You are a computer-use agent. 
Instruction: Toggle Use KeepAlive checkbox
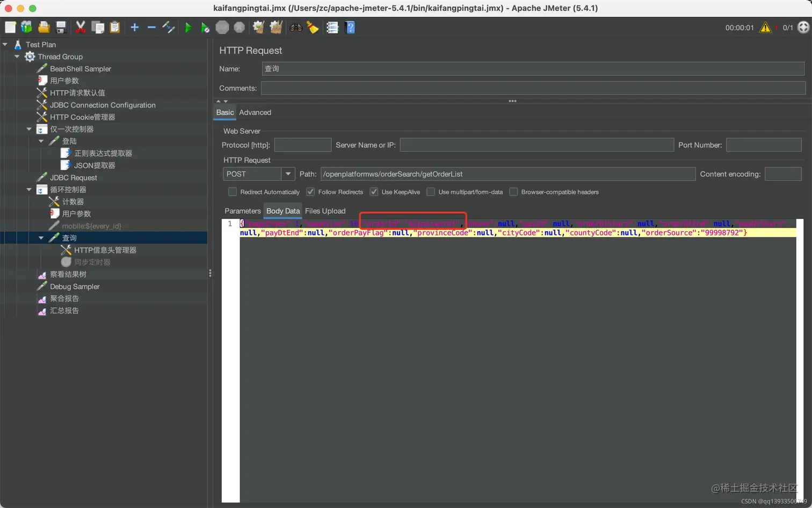(x=374, y=192)
